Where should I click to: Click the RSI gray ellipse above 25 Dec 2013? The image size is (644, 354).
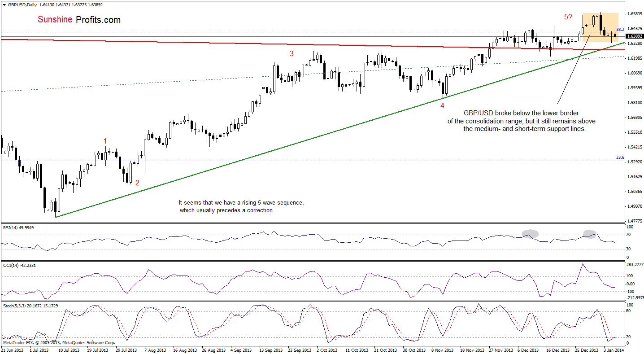point(590,233)
